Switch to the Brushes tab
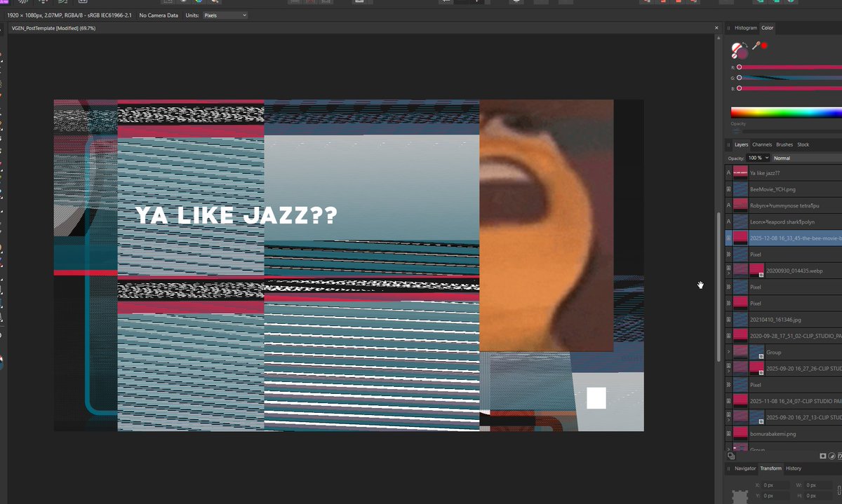842x504 pixels. [784, 144]
